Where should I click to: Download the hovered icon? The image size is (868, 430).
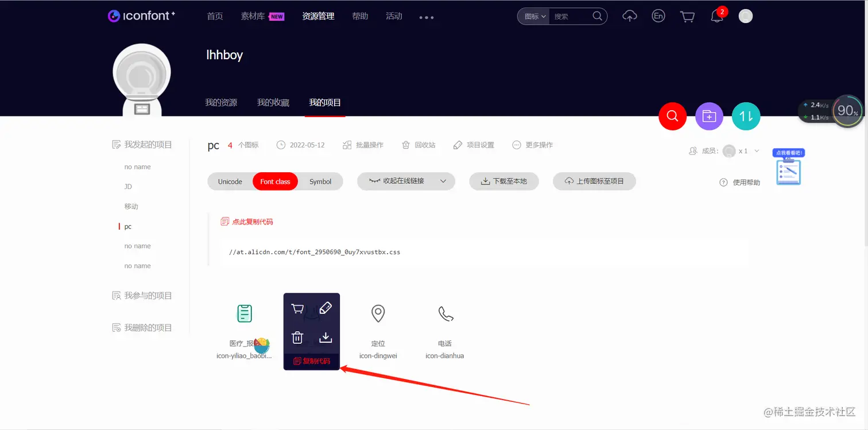(325, 337)
